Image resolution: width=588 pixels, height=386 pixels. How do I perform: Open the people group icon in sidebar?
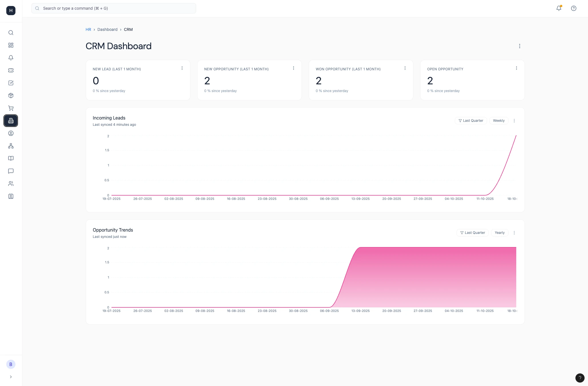[x=11, y=184]
